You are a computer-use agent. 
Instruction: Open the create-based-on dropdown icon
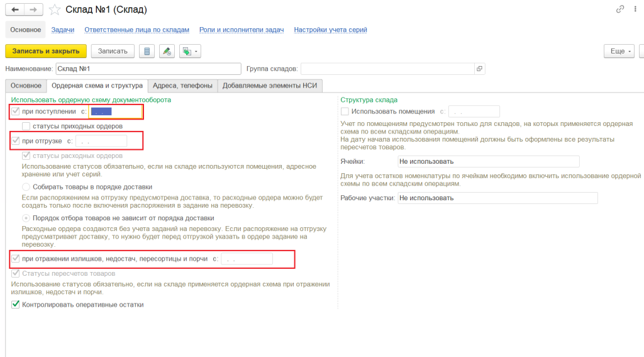[x=190, y=52]
